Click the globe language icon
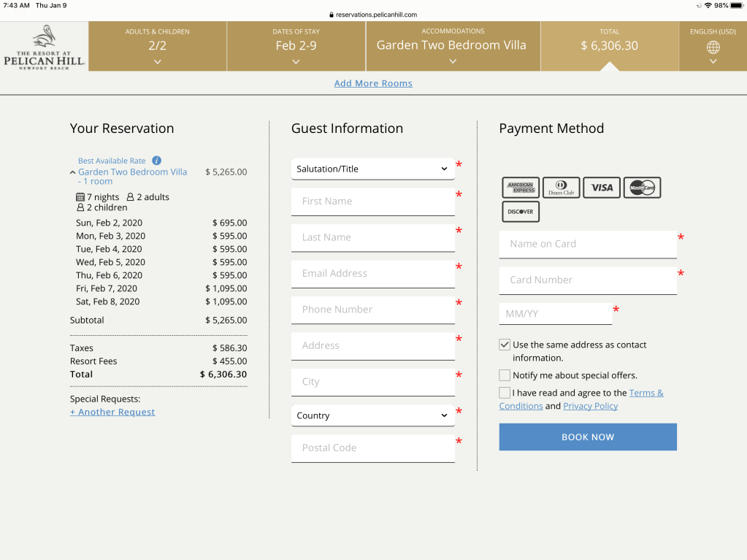Screen dimensions: 747x560 click(x=713, y=47)
